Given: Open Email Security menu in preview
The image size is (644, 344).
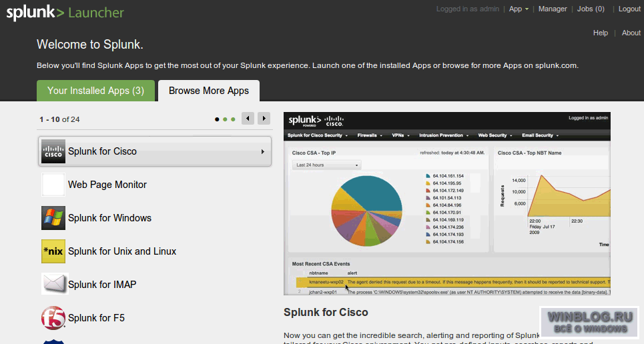Looking at the screenshot, I should (540, 135).
